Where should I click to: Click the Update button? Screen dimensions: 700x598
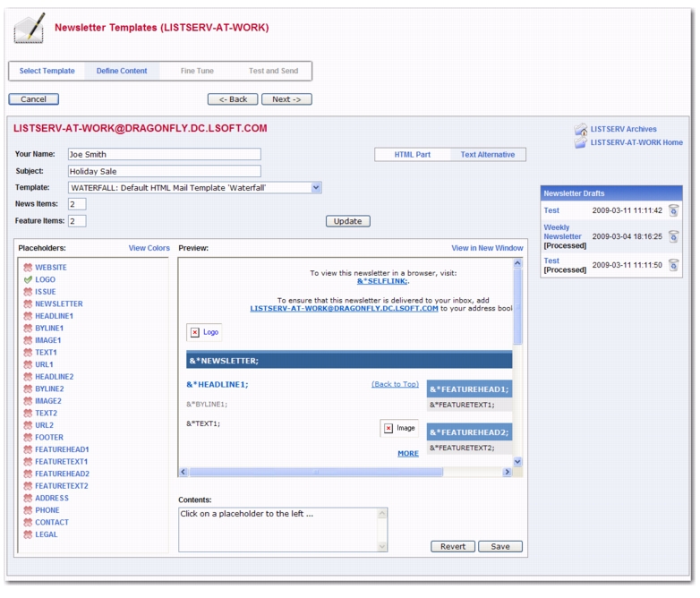coord(347,221)
